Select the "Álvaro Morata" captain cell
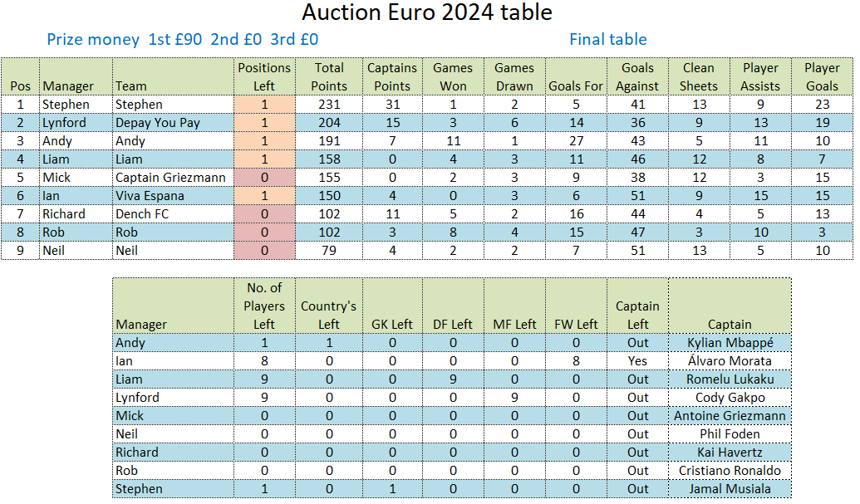Screen dimensions: 860x504 coord(730,361)
